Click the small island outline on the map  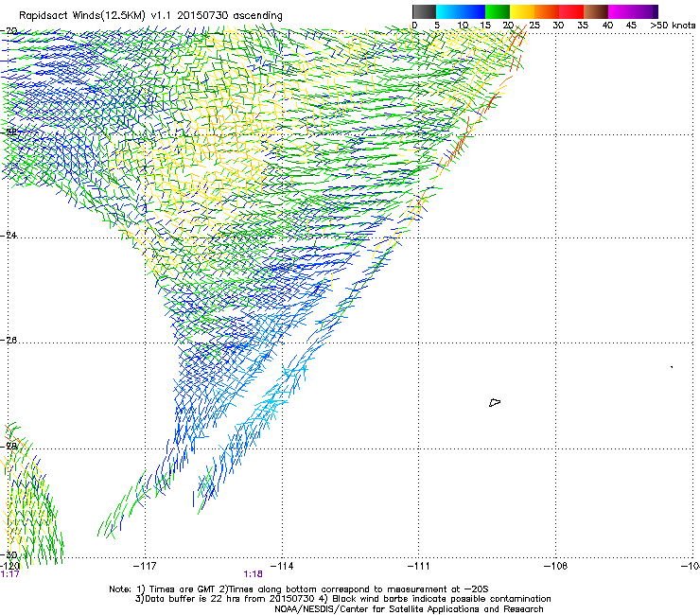coord(495,403)
